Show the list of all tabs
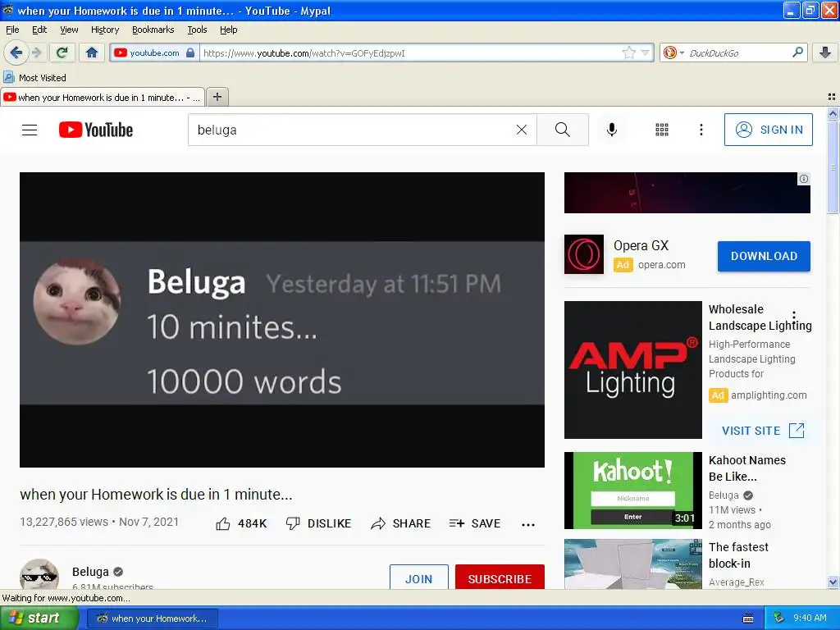 point(832,97)
